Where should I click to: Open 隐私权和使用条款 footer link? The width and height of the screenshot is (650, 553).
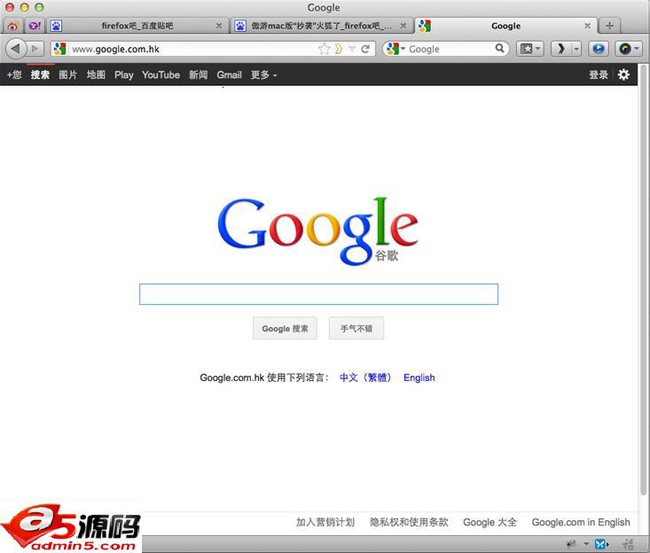(409, 522)
